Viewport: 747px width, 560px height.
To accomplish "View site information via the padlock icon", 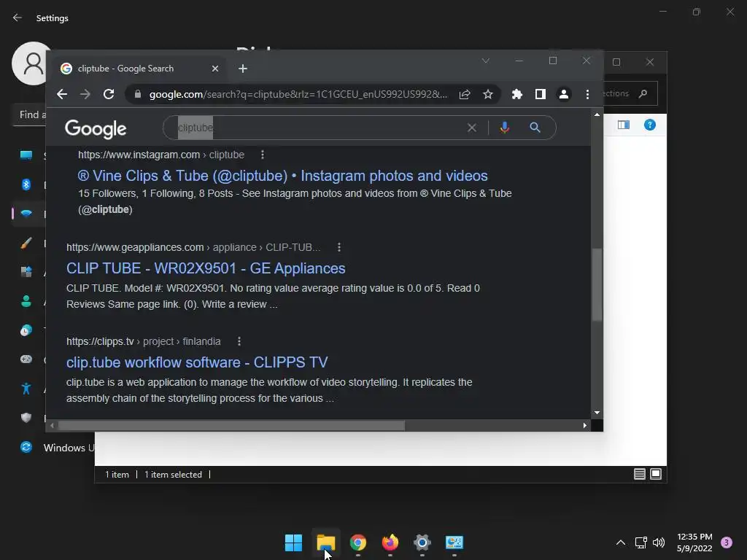I will pos(138,94).
